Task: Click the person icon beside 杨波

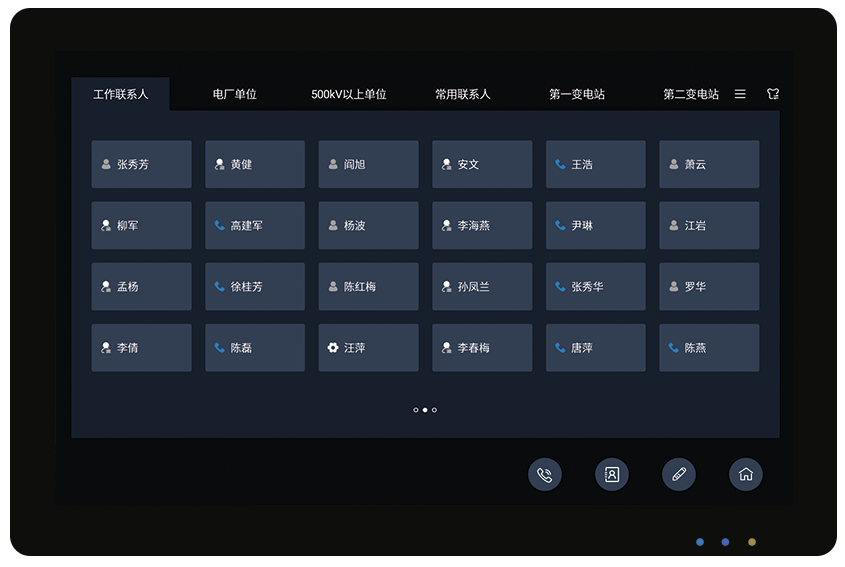Action: click(333, 225)
